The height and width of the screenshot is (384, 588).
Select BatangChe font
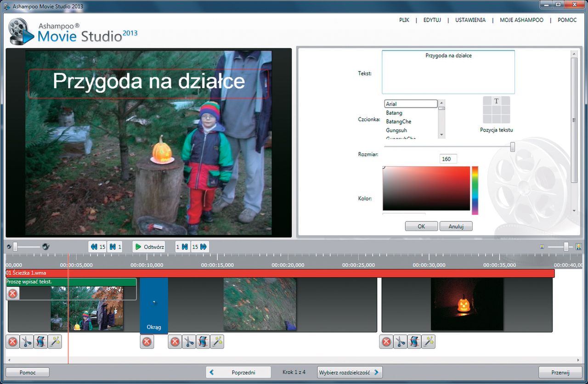point(398,121)
